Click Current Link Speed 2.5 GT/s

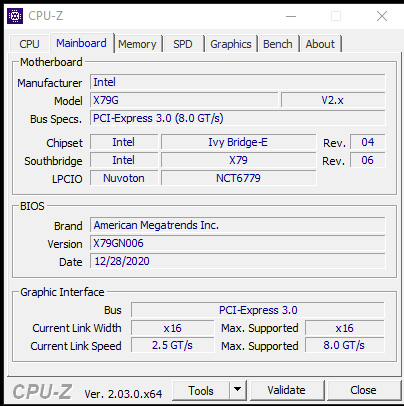tap(172, 345)
